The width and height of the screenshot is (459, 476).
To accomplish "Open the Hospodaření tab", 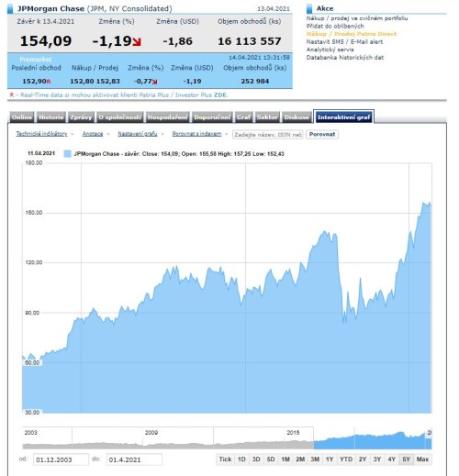I will pos(167,117).
